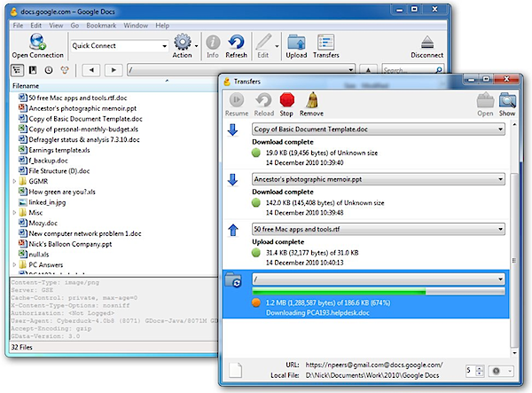
Task: Switch to the browser outline view icon
Action: coord(17,70)
